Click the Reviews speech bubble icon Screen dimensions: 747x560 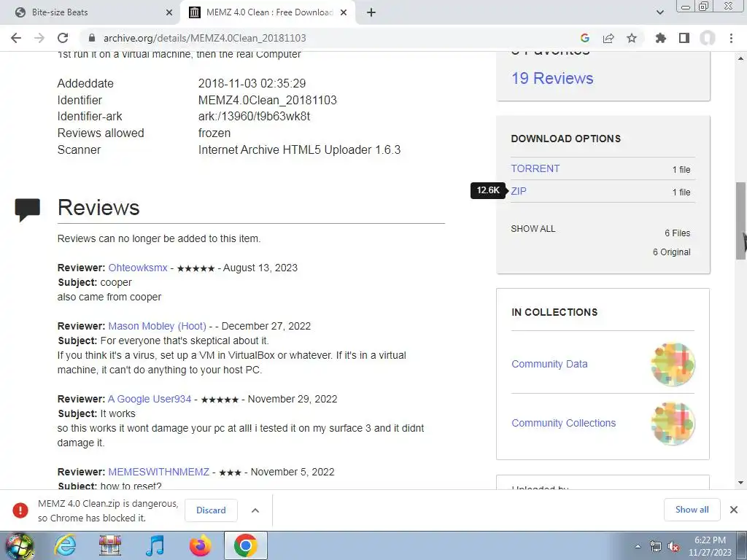28,209
